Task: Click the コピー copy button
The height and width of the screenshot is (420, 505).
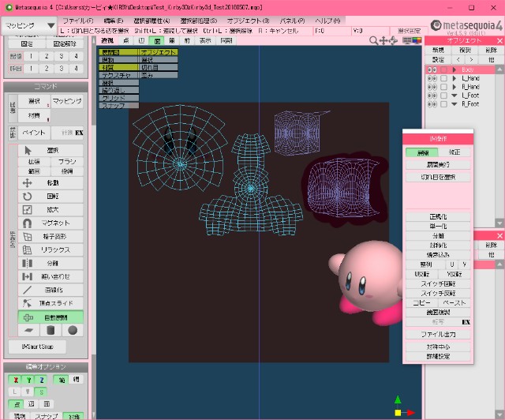Action: click(x=421, y=303)
